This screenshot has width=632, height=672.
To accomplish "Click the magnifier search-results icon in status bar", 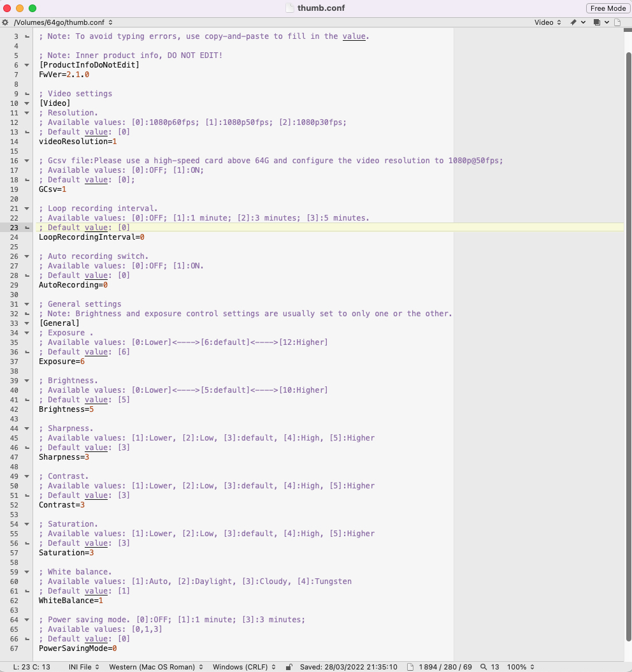I will pyautogui.click(x=484, y=667).
